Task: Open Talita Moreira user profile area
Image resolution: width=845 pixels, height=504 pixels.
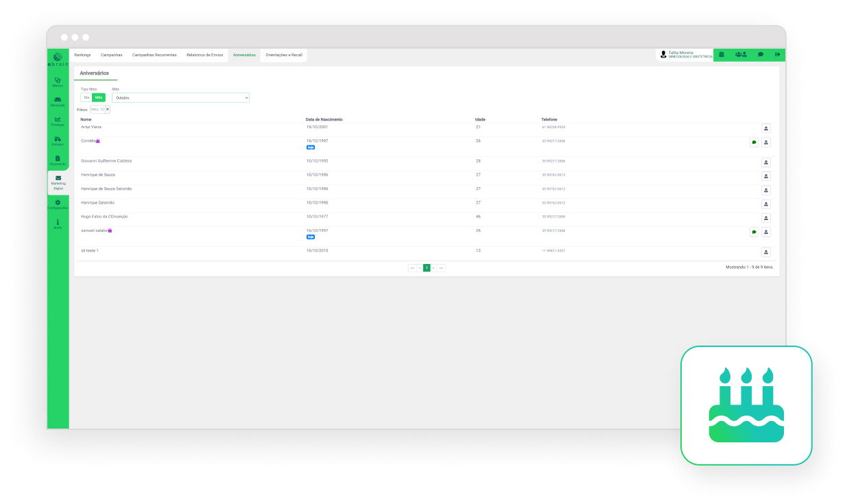Action: [x=685, y=55]
